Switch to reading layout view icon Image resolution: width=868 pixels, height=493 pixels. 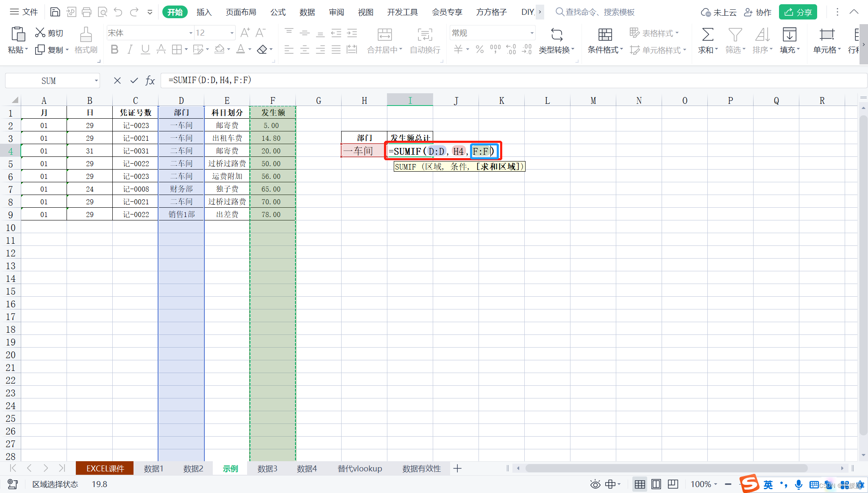[x=673, y=484]
